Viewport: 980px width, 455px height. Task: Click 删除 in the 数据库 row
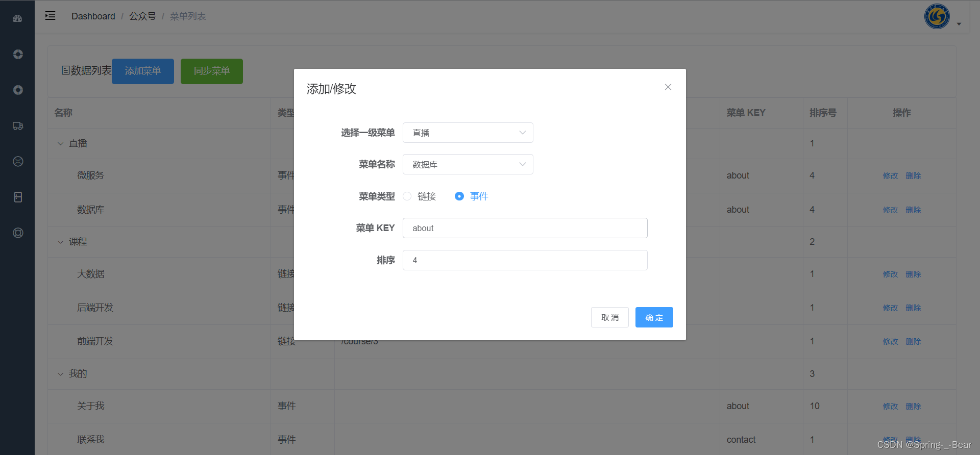(x=913, y=210)
